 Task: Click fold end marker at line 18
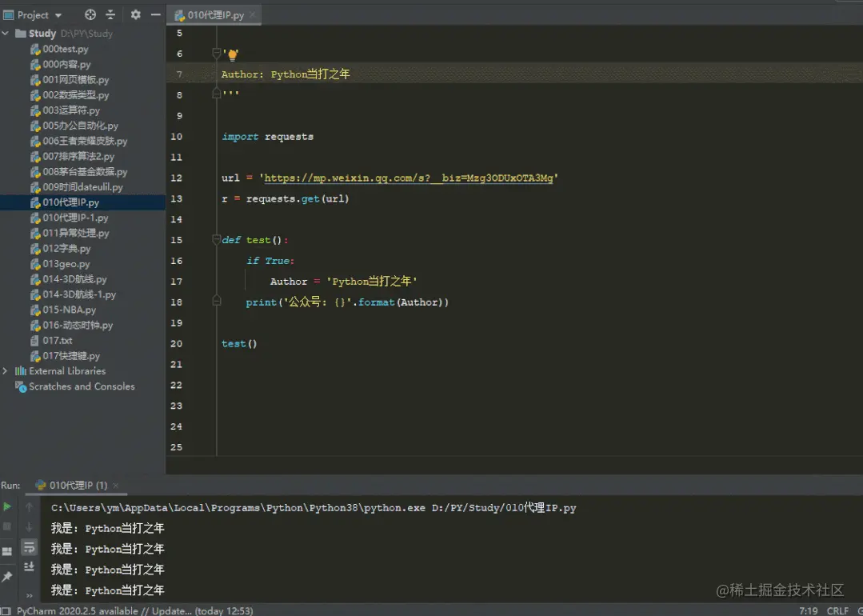(x=217, y=302)
